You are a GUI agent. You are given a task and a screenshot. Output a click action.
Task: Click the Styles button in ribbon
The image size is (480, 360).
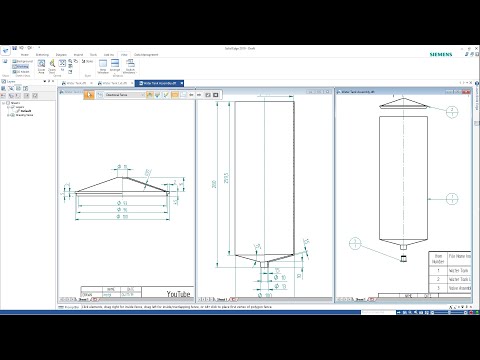87,61
